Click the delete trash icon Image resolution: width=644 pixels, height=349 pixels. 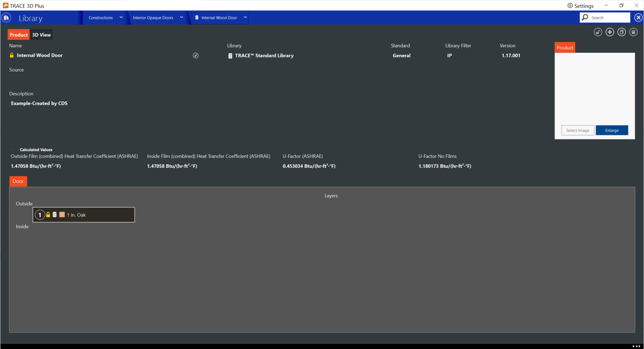tap(633, 32)
